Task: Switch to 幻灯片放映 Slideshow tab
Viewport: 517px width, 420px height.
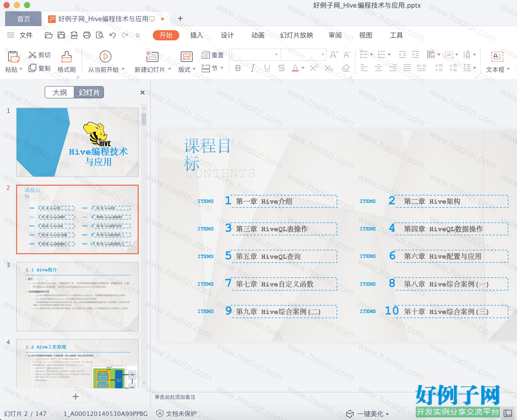Action: point(297,35)
